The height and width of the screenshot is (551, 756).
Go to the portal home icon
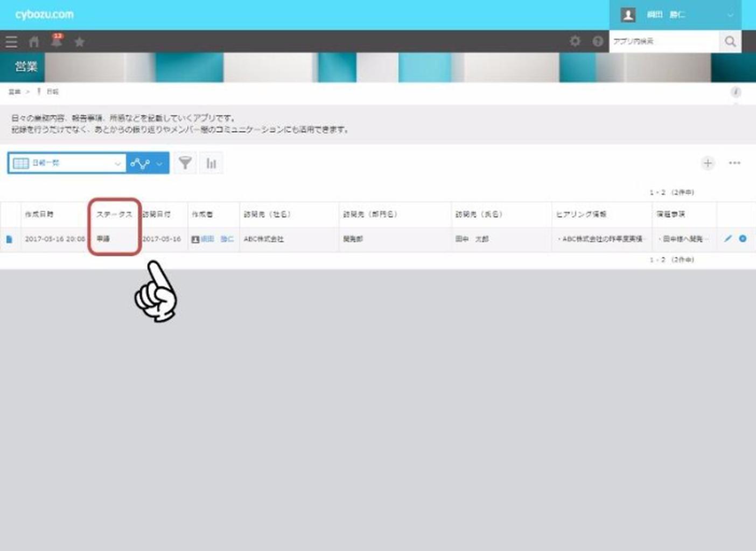pyautogui.click(x=34, y=42)
